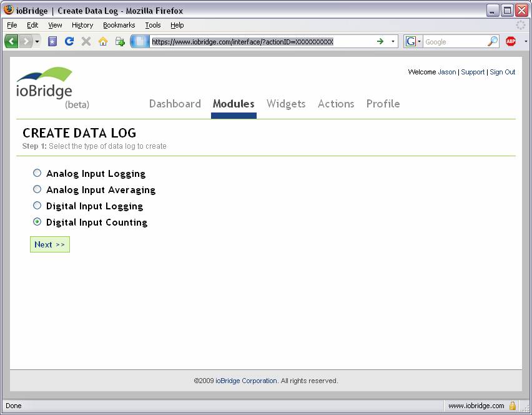Screen dimensions: 532x415
Task: Click the padlock security icon in status bar
Action: pyautogui.click(x=513, y=406)
